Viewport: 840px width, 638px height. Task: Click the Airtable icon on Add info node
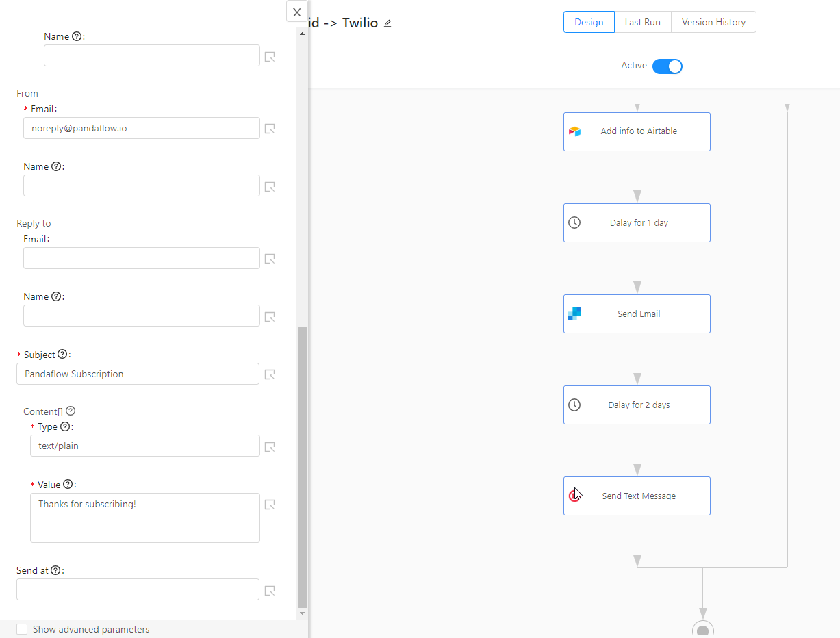(574, 131)
